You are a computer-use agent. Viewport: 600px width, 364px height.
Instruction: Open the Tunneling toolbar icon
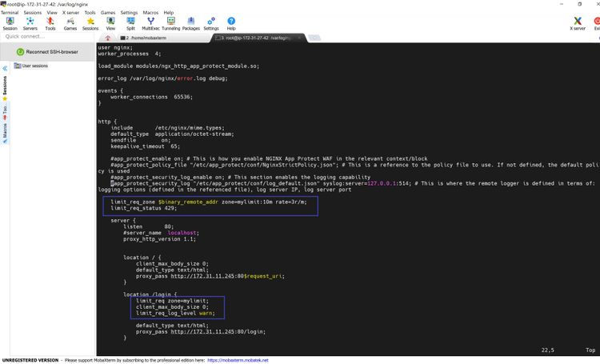(171, 22)
